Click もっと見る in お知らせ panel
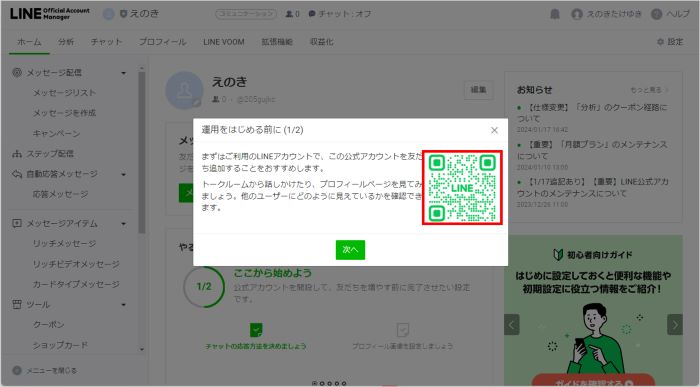Image resolution: width=700 pixels, height=387 pixels. click(x=649, y=90)
